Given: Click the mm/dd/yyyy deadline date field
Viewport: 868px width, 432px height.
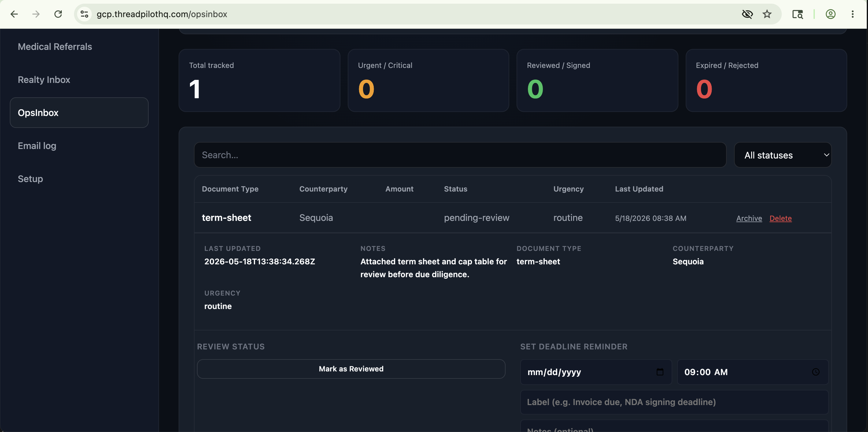Looking at the screenshot, I should pos(596,372).
